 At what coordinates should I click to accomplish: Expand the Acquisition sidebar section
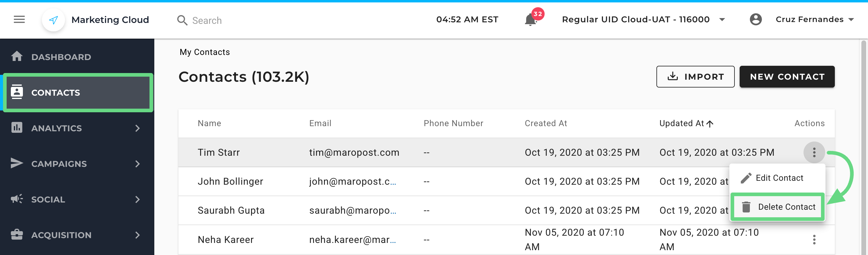click(137, 235)
